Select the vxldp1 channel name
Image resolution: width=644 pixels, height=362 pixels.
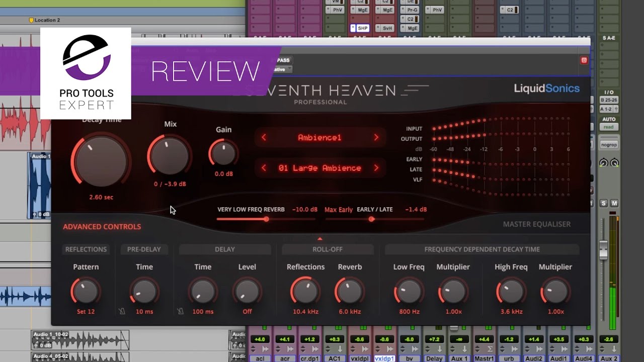pyautogui.click(x=385, y=359)
